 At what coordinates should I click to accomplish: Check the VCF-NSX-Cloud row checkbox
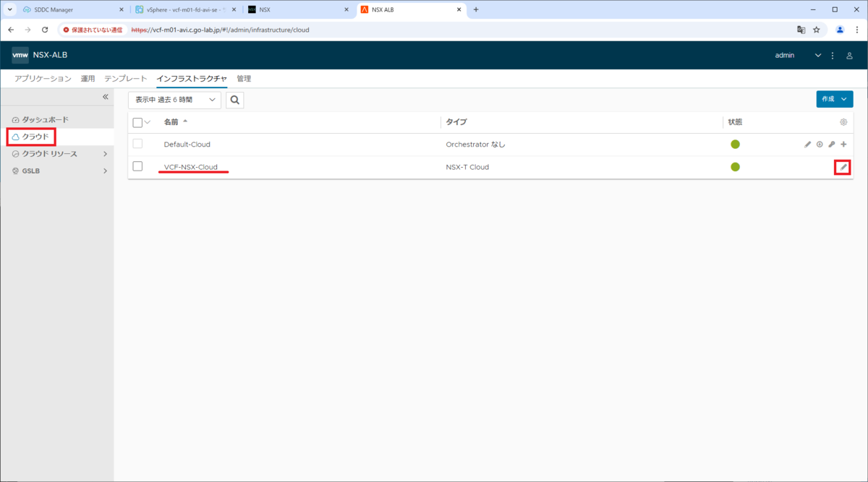137,167
